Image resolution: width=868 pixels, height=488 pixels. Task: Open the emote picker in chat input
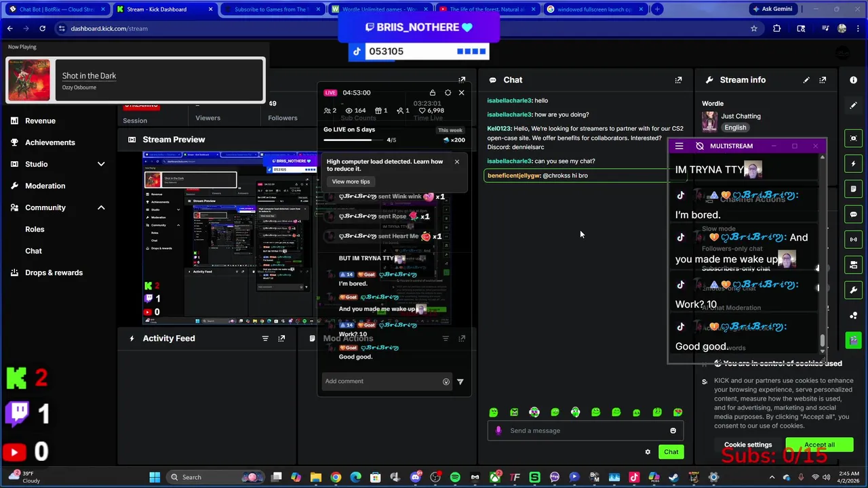(673, 430)
